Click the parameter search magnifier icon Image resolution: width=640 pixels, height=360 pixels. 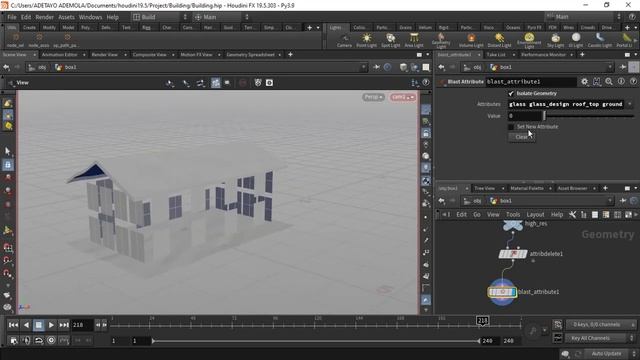pyautogui.click(x=609, y=82)
